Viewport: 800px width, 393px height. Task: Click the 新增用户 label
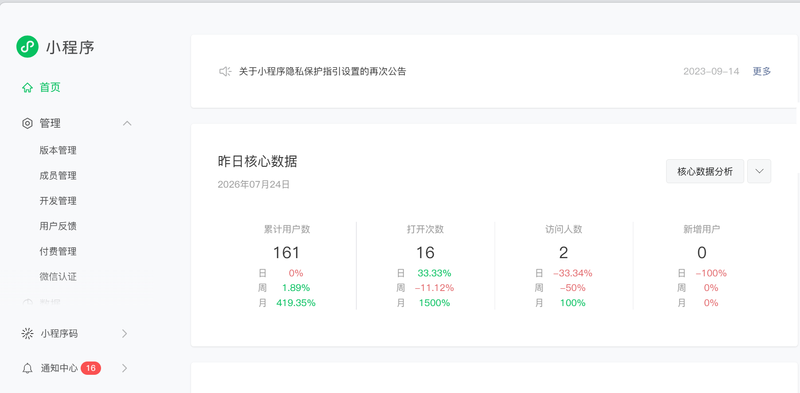(702, 230)
